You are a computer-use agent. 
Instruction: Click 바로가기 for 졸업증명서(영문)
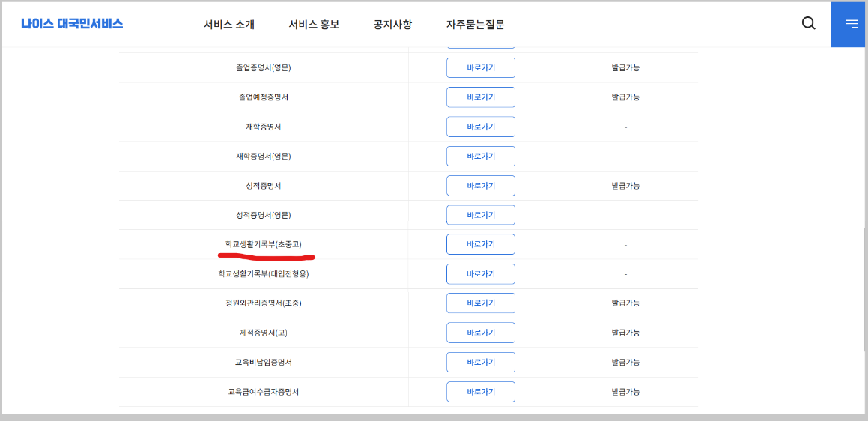pos(481,68)
